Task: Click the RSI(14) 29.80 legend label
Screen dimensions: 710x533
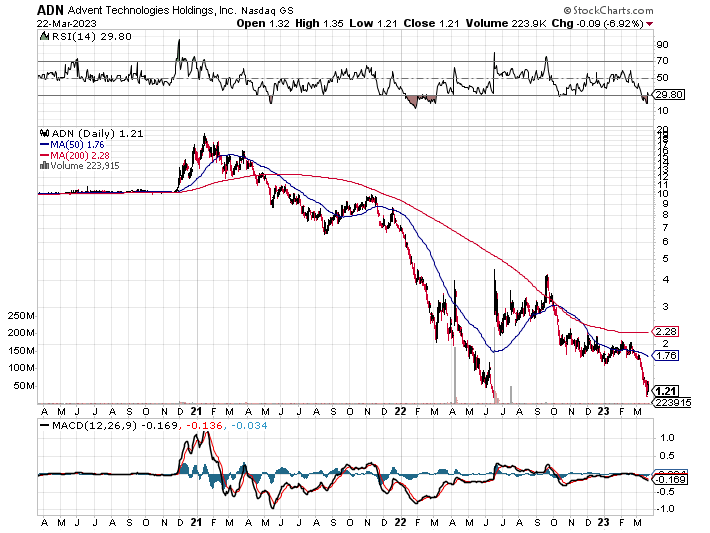Action: pos(92,37)
